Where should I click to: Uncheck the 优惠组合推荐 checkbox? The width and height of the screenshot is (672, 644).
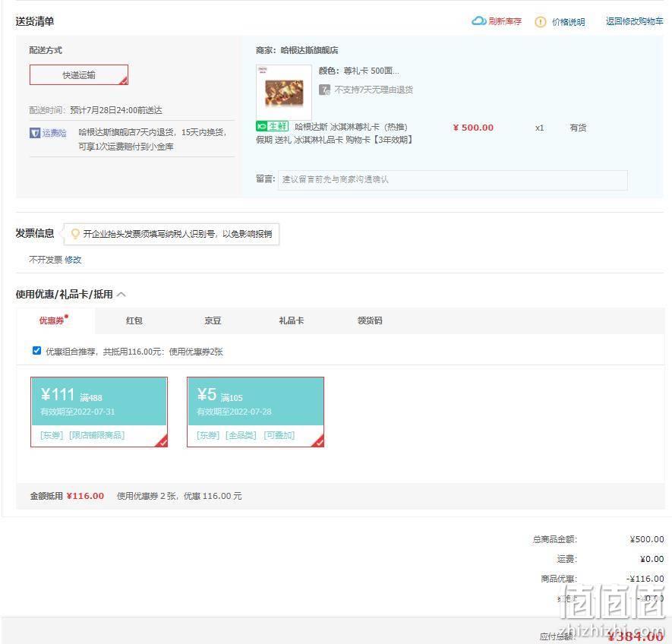click(37, 351)
